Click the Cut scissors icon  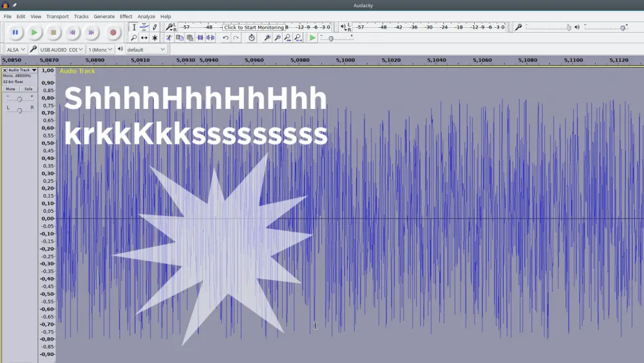169,38
